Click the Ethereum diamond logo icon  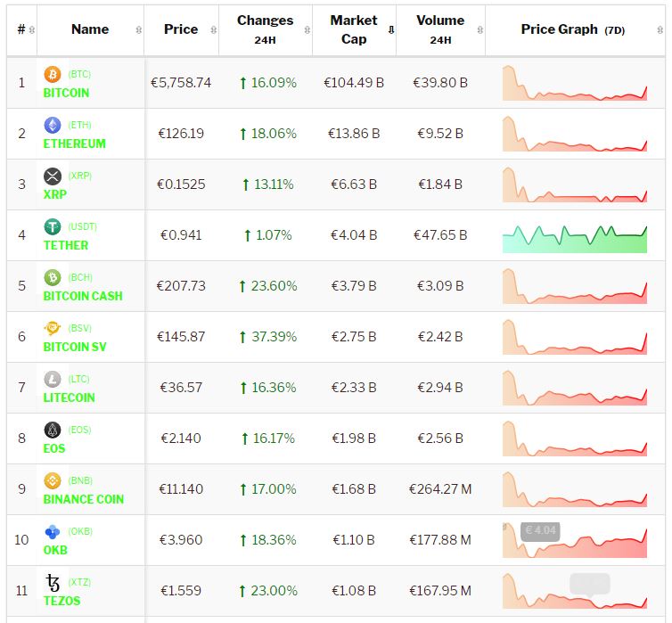coord(52,125)
